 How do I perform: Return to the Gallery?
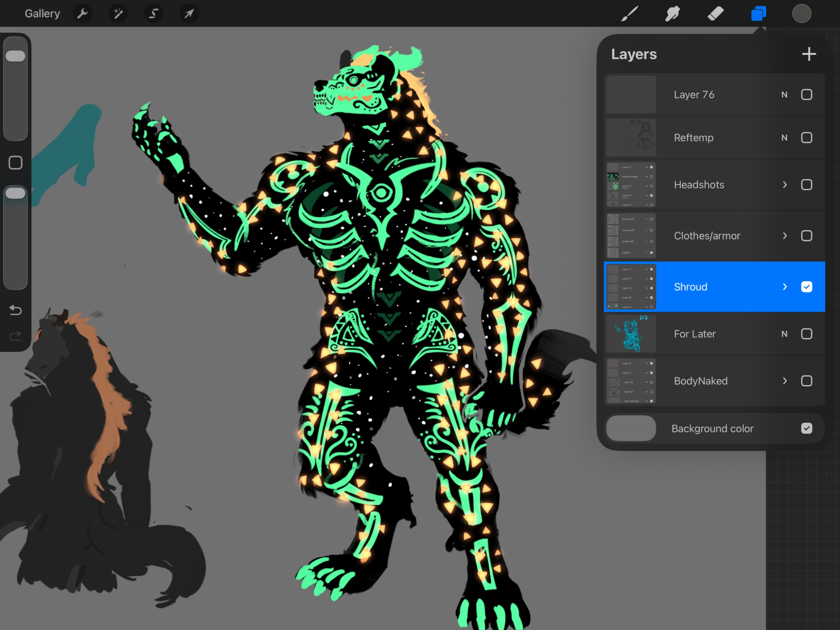point(42,13)
